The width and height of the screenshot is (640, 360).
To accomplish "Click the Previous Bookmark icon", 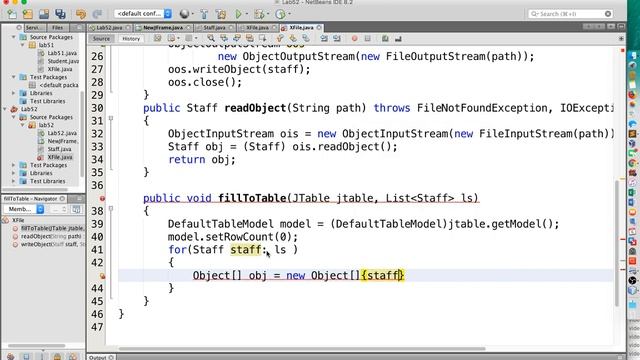I will [x=280, y=39].
